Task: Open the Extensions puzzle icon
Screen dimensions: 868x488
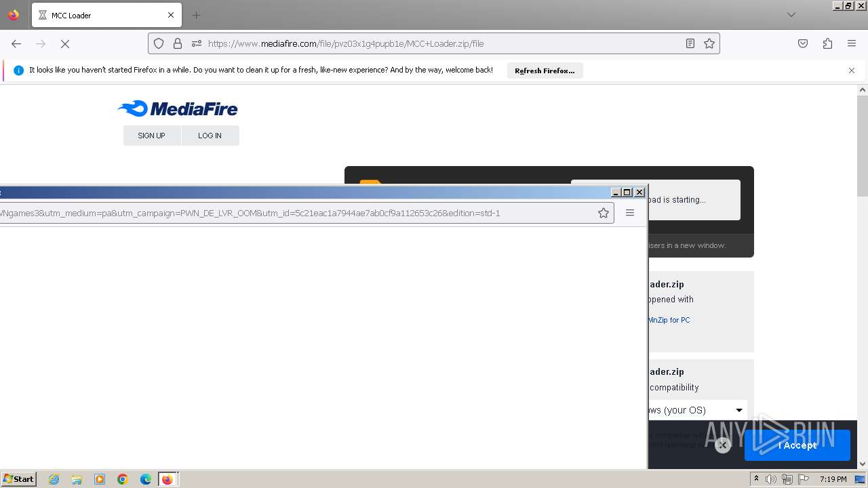Action: pyautogui.click(x=827, y=43)
